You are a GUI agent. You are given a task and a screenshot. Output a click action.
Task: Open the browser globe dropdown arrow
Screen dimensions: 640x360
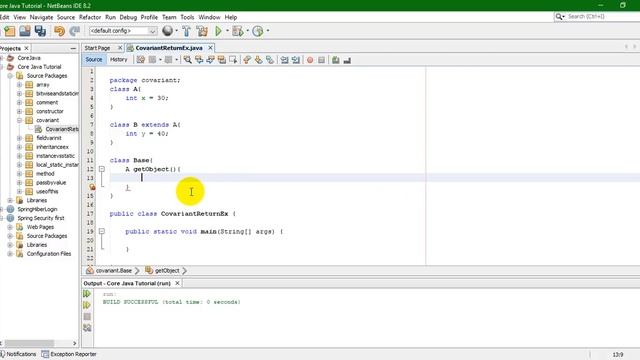click(176, 31)
